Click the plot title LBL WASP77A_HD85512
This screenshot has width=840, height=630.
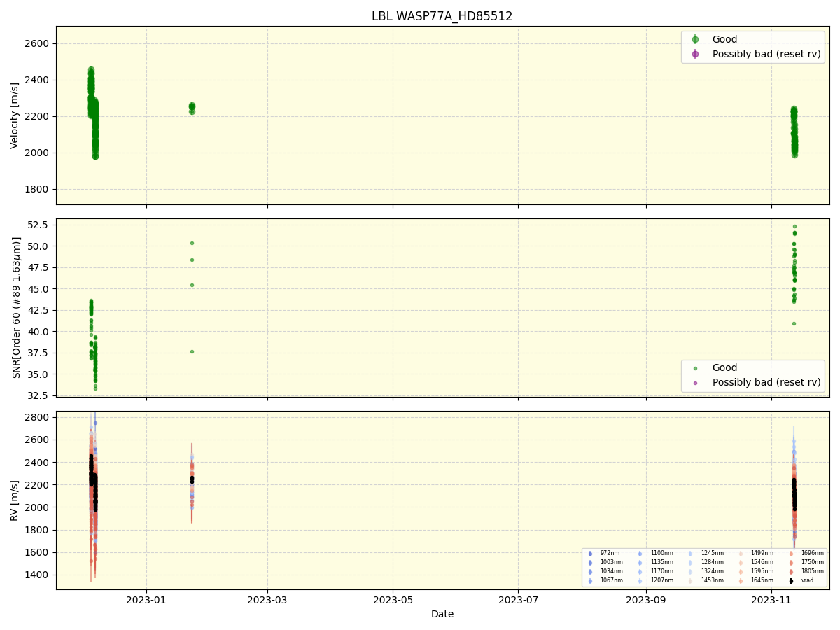coord(442,16)
